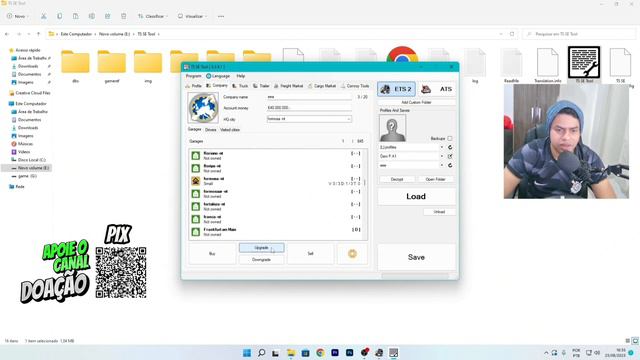Click the Company name input field

coord(309,97)
